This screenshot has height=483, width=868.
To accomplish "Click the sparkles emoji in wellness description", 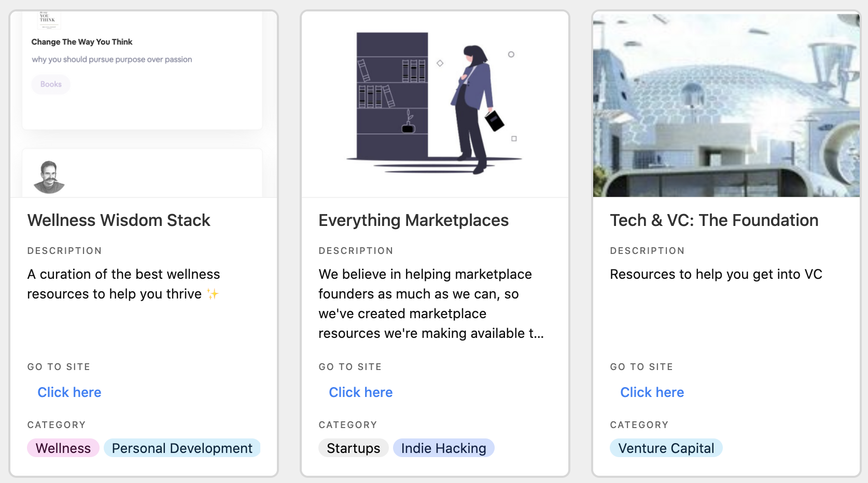I will click(x=213, y=294).
